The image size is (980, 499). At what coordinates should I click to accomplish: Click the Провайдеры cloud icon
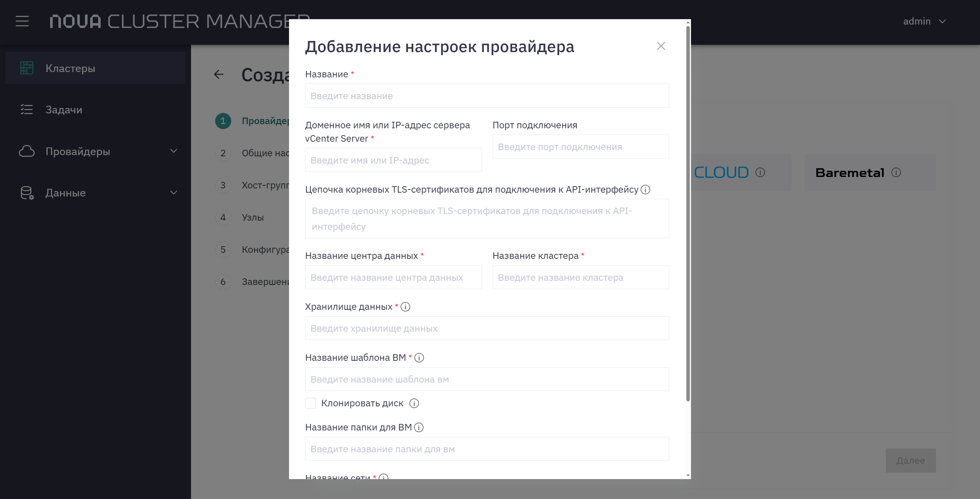point(27,151)
